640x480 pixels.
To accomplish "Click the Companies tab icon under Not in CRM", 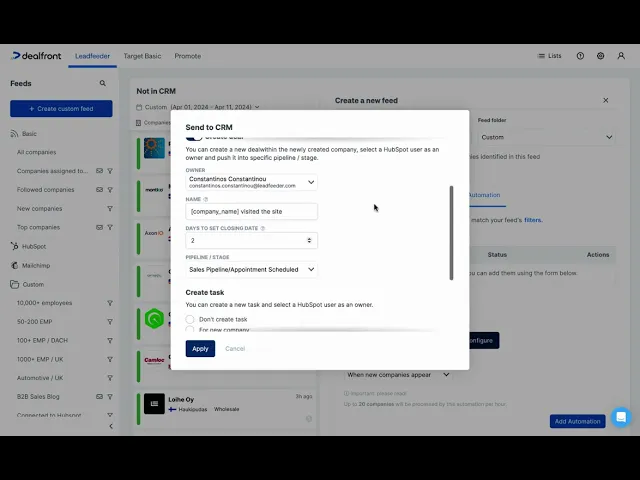I will pyautogui.click(x=138, y=122).
